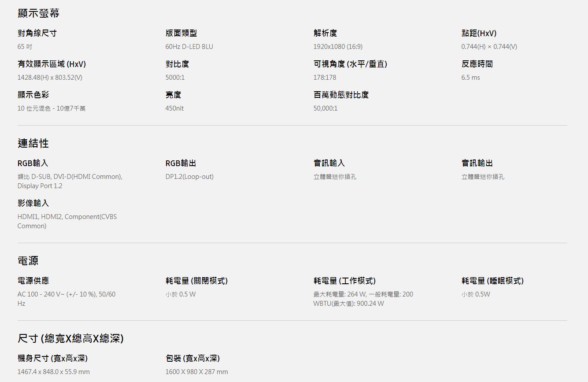Click the 立體聲迷你插孔 text under 音訊輸入

point(335,177)
